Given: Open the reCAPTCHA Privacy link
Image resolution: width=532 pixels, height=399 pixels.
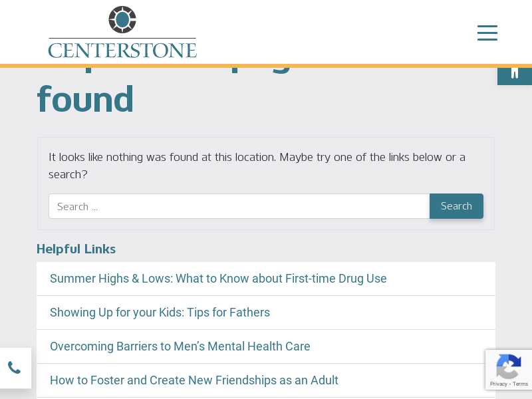Looking at the screenshot, I should point(498,384).
